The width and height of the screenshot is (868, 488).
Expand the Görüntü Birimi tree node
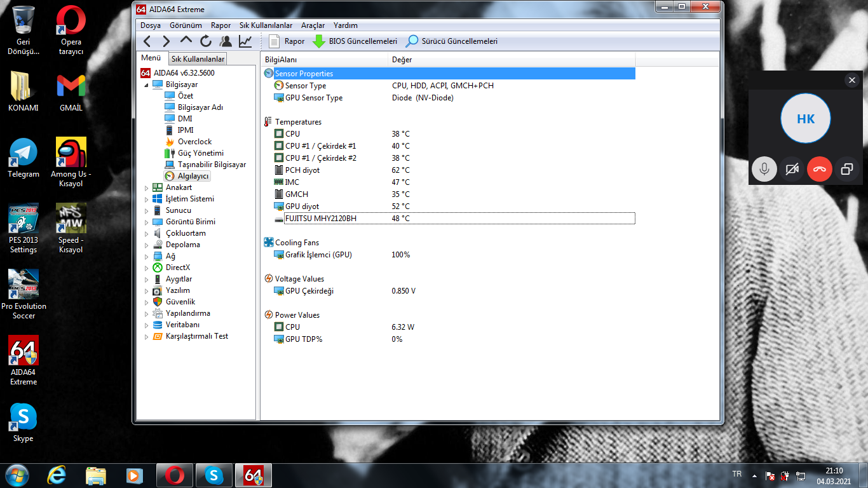(x=146, y=222)
